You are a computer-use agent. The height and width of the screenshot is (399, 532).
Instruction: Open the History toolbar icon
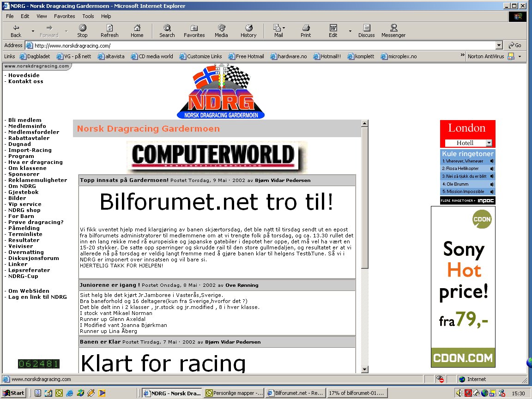point(248,31)
